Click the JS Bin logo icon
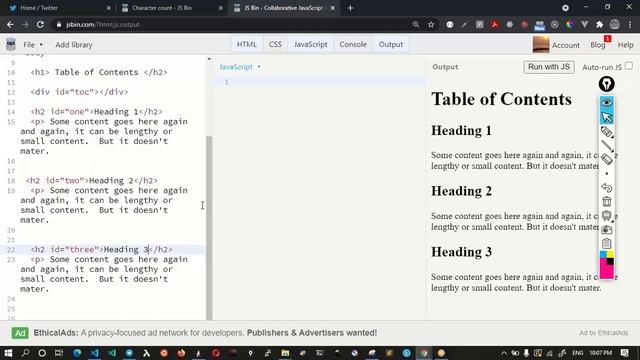Viewport: 640px width, 360px height. [x=11, y=44]
